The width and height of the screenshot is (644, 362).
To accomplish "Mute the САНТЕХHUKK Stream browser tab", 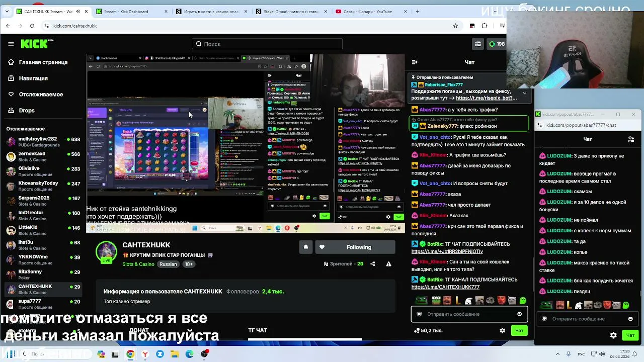I will click(x=77, y=12).
